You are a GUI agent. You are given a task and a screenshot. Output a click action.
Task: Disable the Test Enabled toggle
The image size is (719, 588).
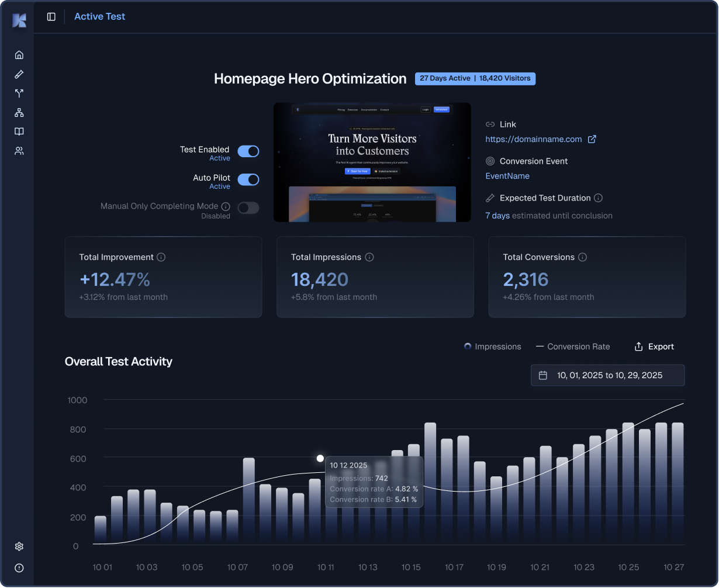tap(248, 151)
